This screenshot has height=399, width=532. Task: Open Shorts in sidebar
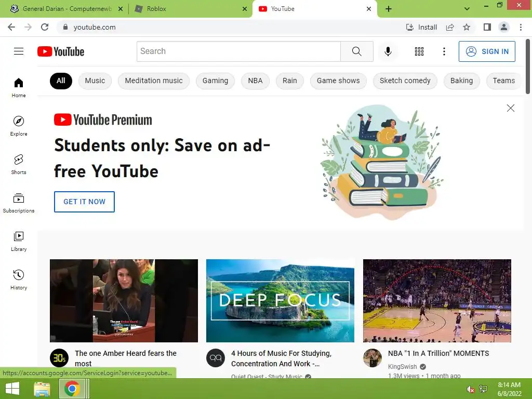(19, 164)
